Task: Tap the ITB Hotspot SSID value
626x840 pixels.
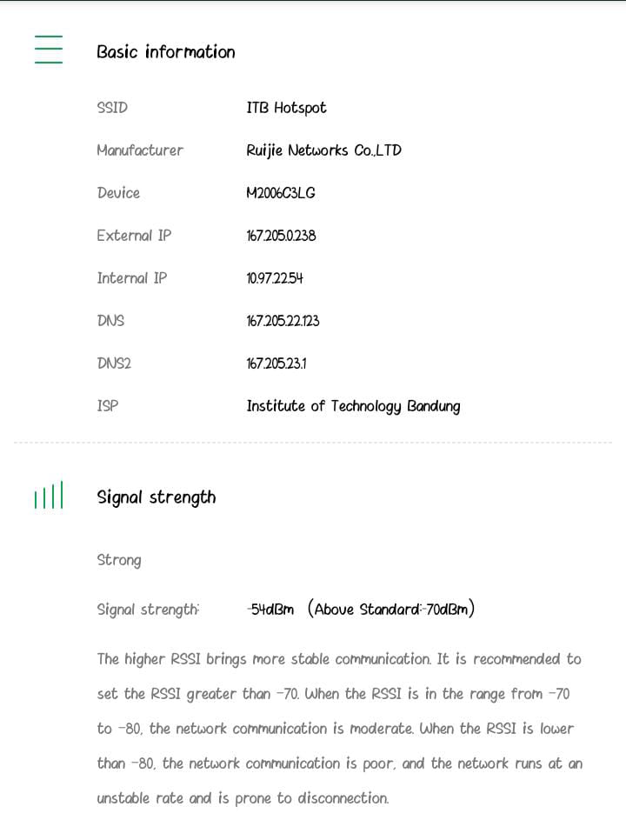Action: 286,108
